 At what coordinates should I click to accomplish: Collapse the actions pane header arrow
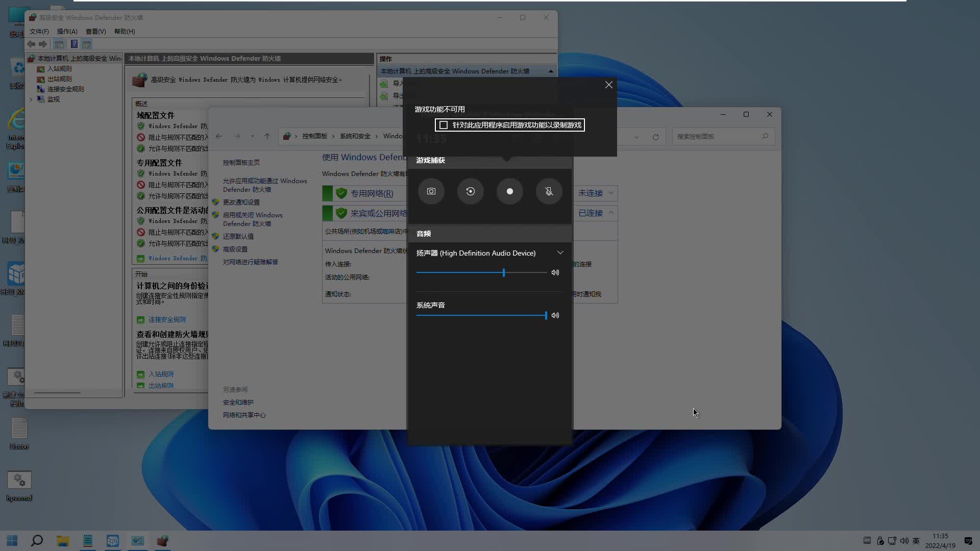551,71
